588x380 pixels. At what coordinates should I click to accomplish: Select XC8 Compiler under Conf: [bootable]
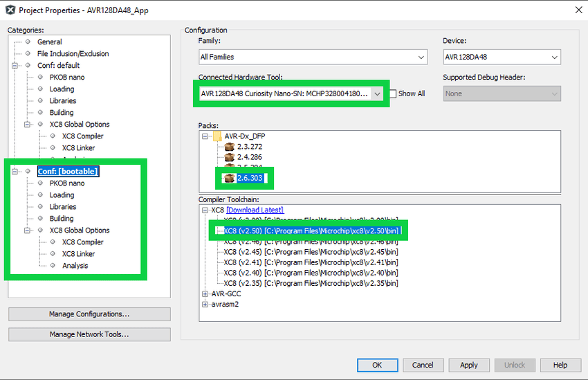pyautogui.click(x=82, y=242)
